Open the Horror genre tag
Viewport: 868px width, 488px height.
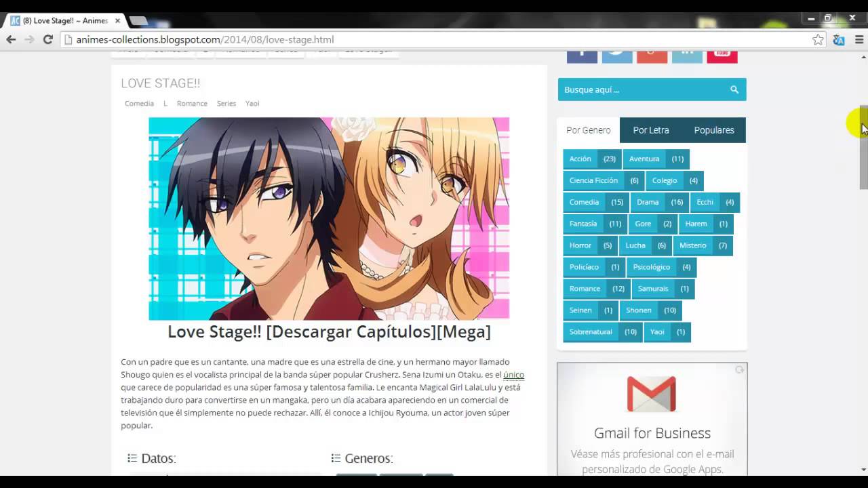pos(591,245)
